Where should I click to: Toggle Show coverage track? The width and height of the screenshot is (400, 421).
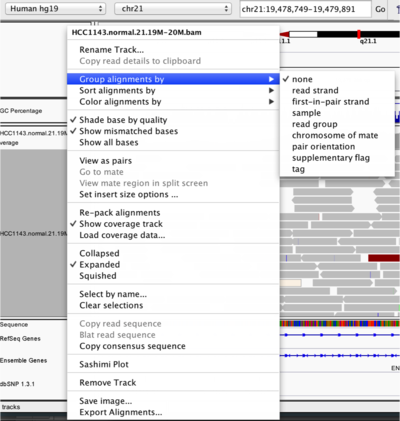click(x=173, y=224)
